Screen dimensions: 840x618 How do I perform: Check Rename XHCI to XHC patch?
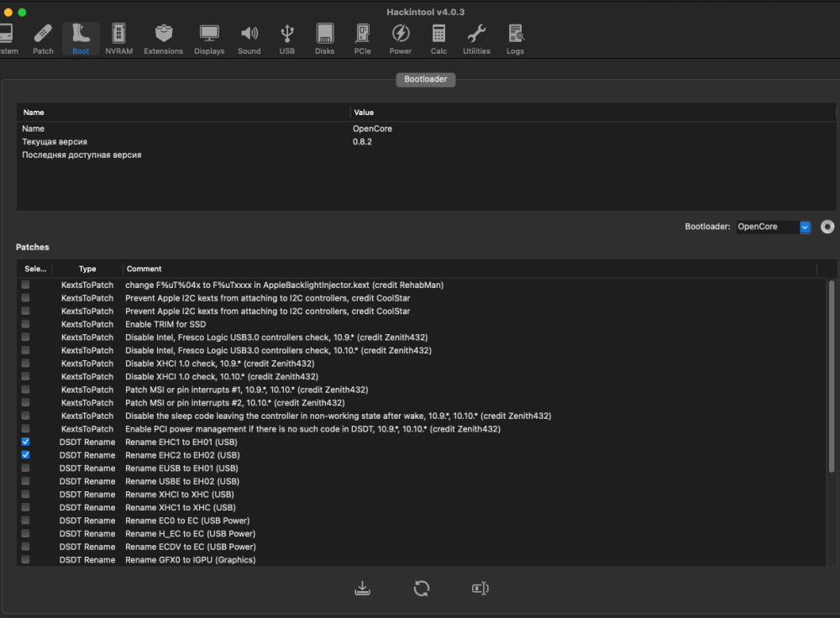[25, 495]
